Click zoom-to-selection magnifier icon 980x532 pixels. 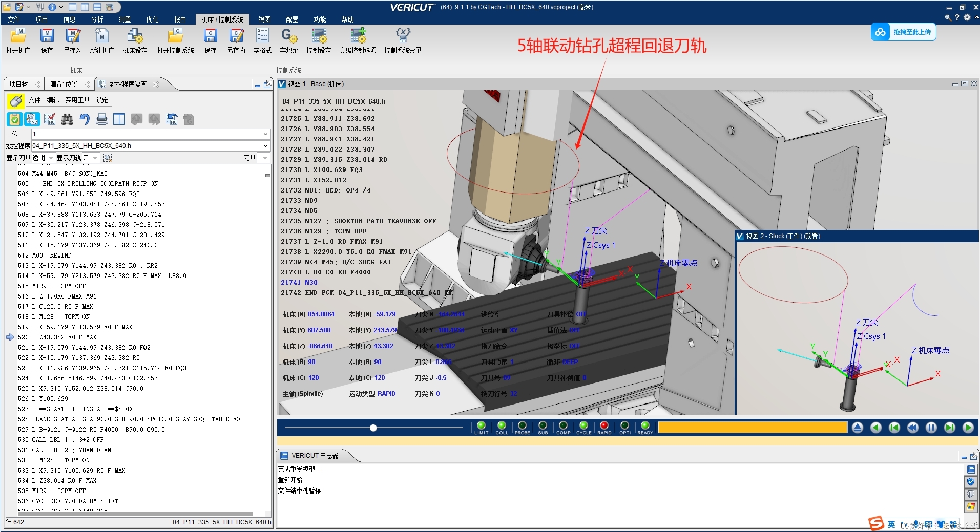coord(108,158)
